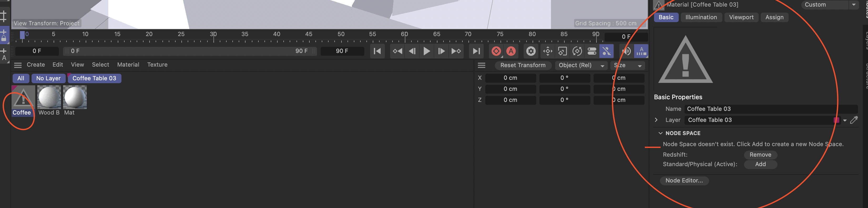Image resolution: width=868 pixels, height=208 pixels.
Task: Jump to the next keyframe
Action: click(456, 51)
